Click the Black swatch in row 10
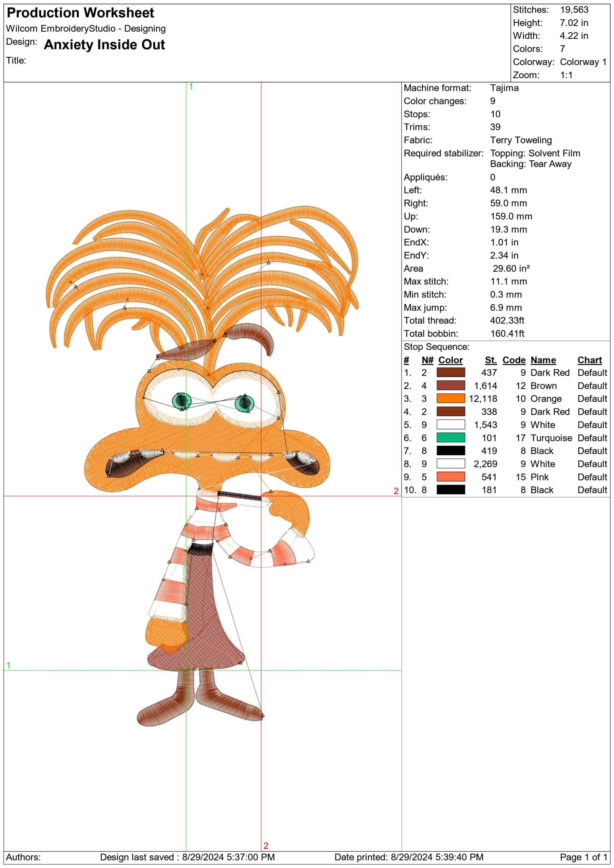Viewport: 614px width, 868px height. [x=450, y=490]
